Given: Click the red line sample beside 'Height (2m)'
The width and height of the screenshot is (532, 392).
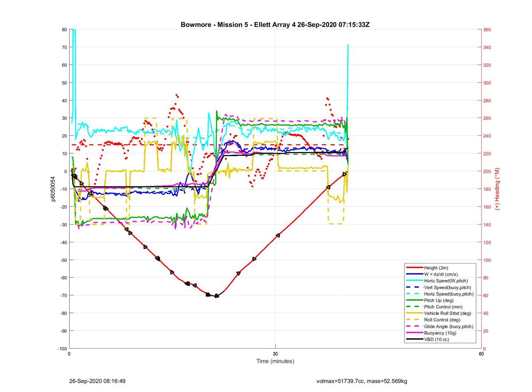Looking at the screenshot, I should click(414, 268).
